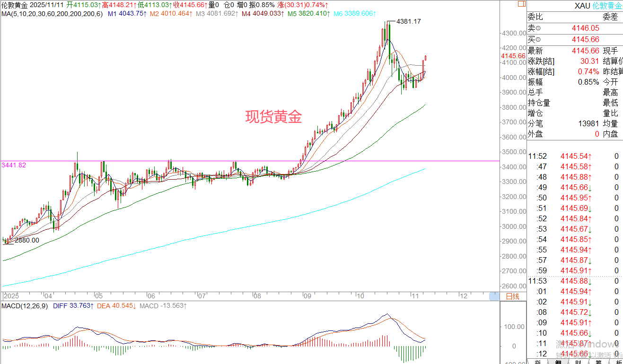Screen dimensions: 623x364
Task: Click the 4381.17 high price marker
Action: click(x=408, y=21)
